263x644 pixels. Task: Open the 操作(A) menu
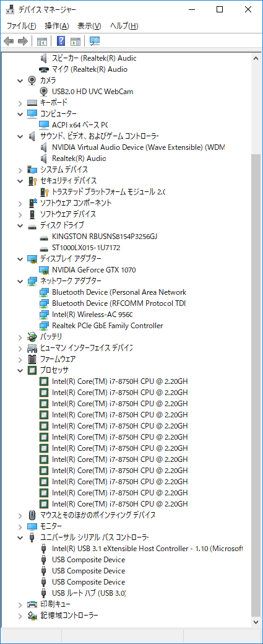pyautogui.click(x=57, y=26)
